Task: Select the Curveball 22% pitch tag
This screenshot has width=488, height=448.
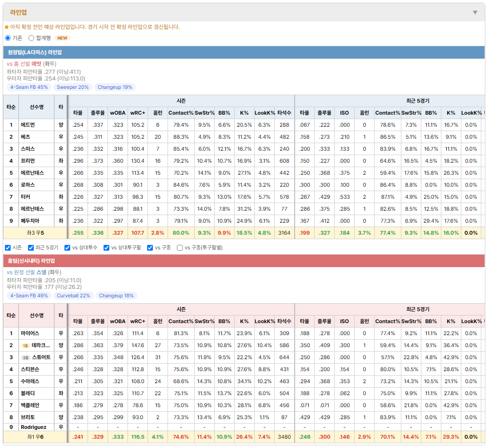Action: click(x=73, y=296)
